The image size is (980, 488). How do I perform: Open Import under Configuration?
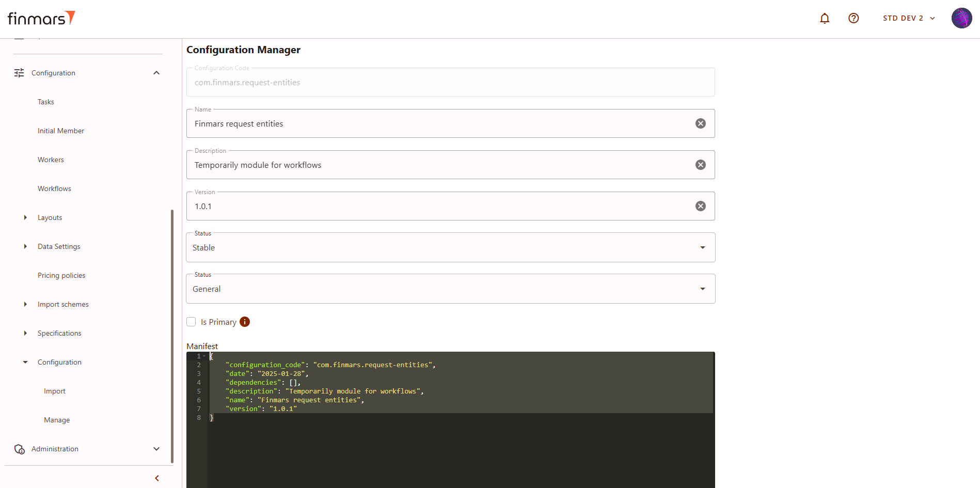(55, 391)
